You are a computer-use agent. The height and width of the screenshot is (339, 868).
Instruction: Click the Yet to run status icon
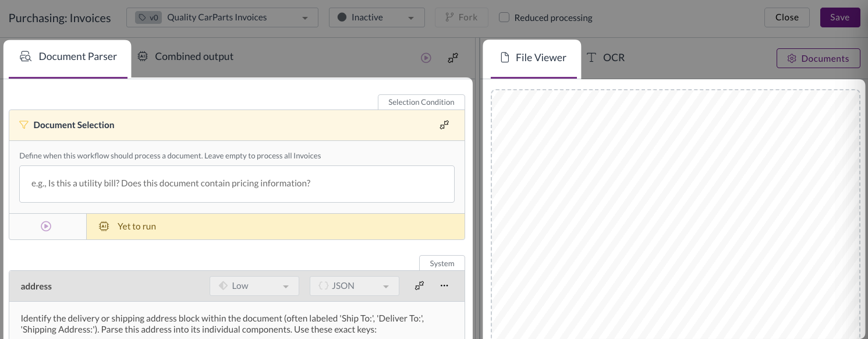click(104, 227)
